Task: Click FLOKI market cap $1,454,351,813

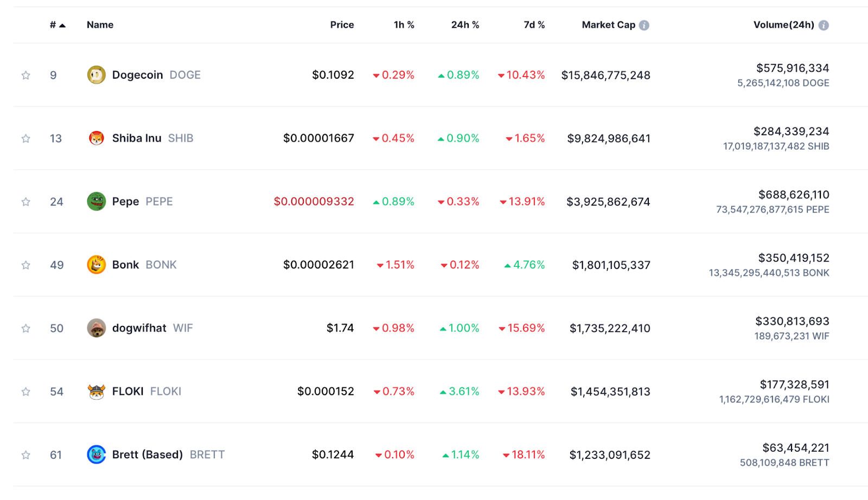Action: click(x=610, y=392)
